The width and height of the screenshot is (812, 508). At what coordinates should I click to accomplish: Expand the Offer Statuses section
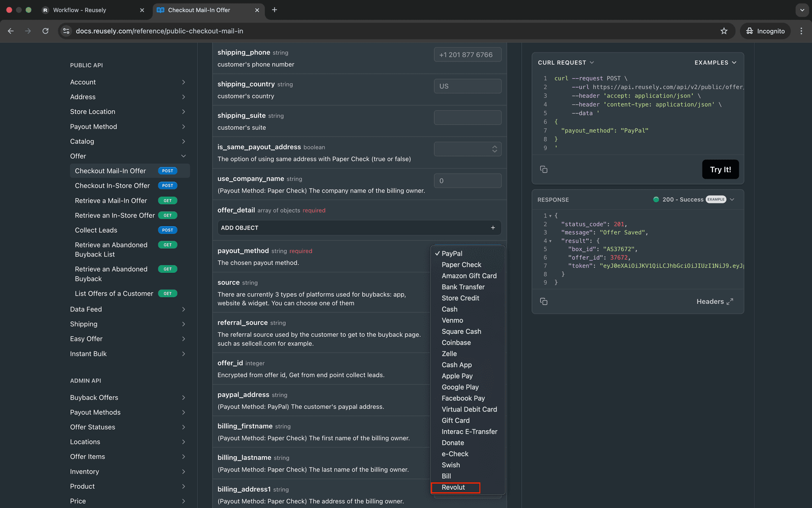(x=129, y=427)
